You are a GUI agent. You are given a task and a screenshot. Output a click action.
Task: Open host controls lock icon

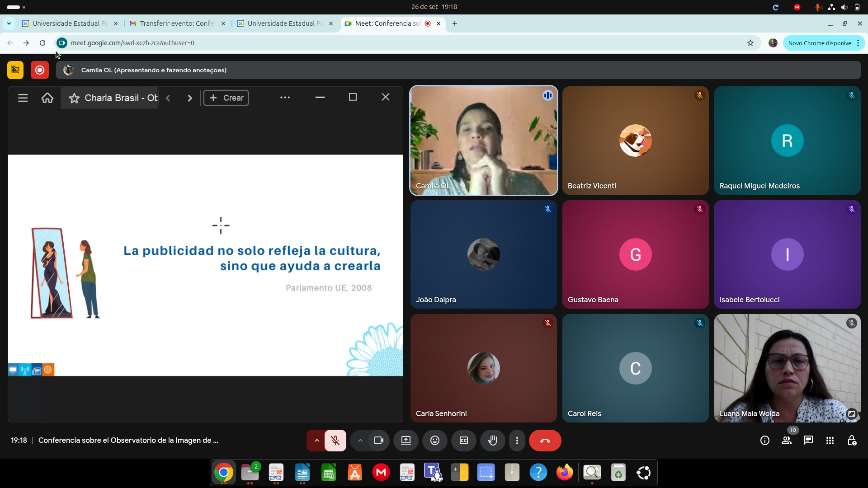pyautogui.click(x=852, y=441)
